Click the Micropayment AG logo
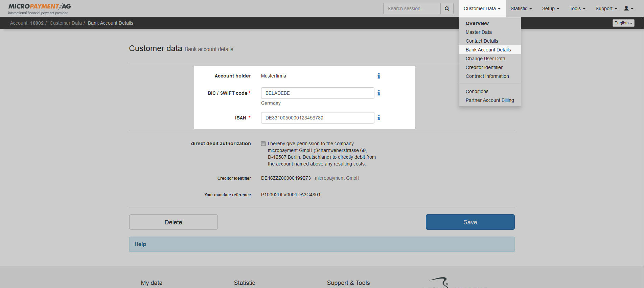Viewport: 644px width, 288px height. (x=40, y=9)
